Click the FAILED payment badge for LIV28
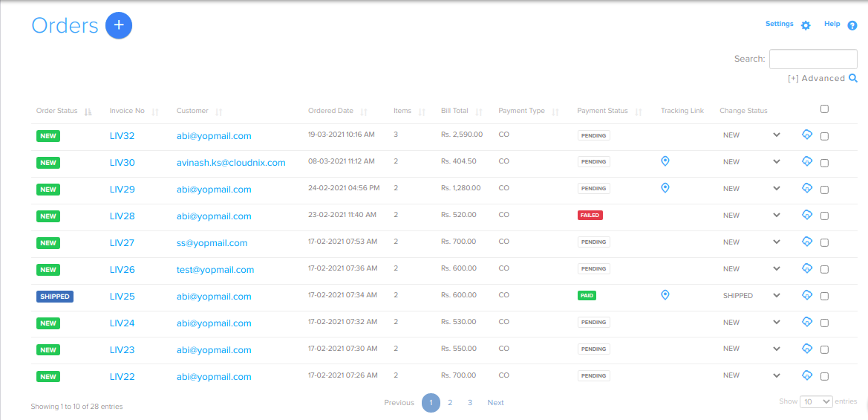 pyautogui.click(x=590, y=215)
